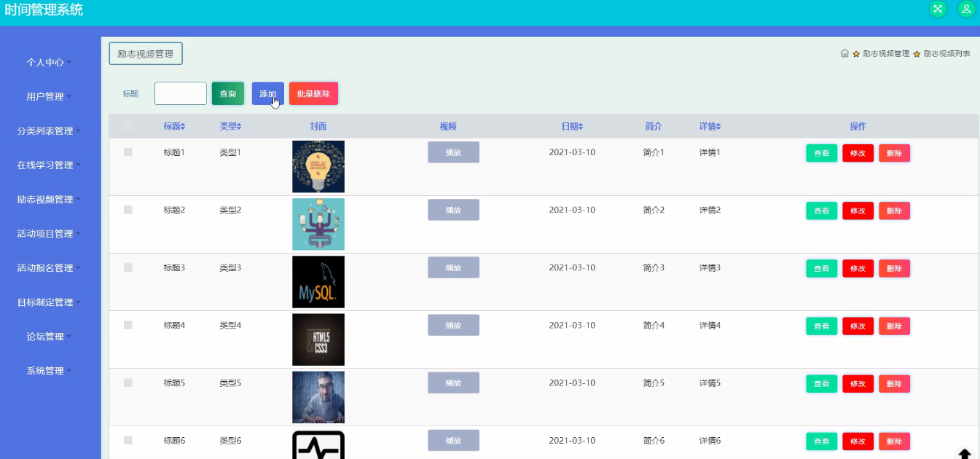The width and height of the screenshot is (980, 459).
Task: Expand the 在线学习管理 sidebar menu
Action: (50, 165)
